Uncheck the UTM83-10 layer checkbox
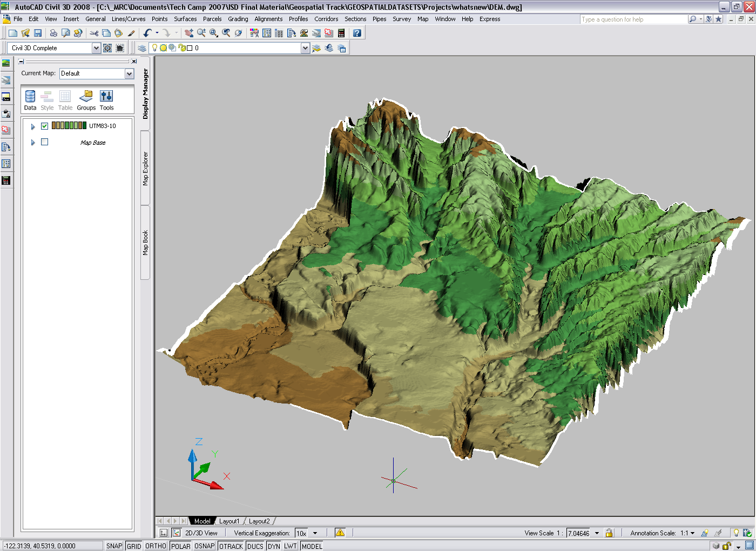756x551 pixels. click(x=45, y=126)
